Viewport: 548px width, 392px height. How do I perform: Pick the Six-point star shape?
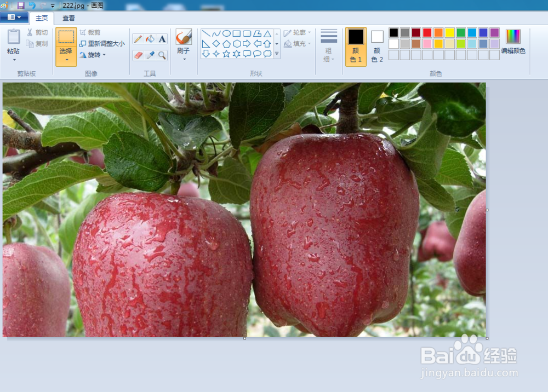(x=237, y=54)
